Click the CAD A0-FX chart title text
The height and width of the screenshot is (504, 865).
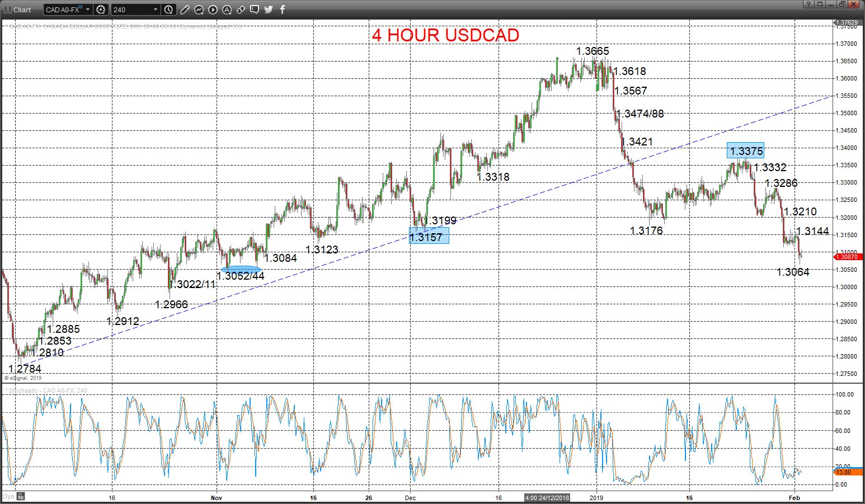[123, 26]
